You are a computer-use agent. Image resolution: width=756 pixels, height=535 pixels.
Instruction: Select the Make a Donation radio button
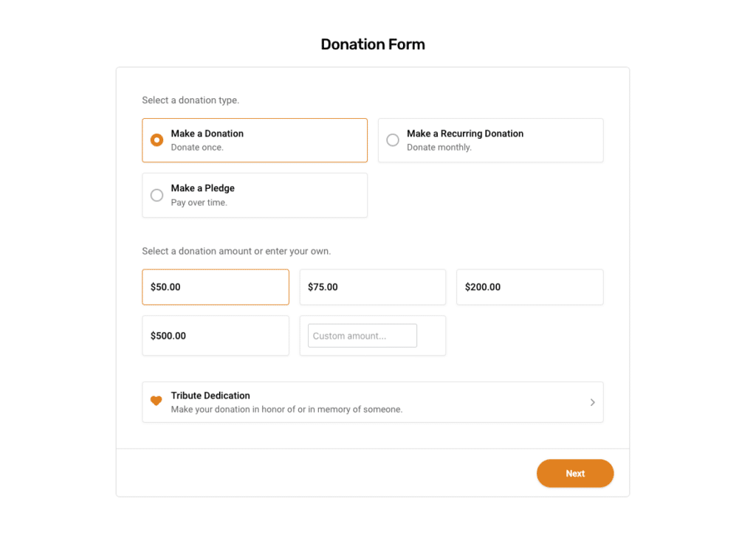pos(157,139)
